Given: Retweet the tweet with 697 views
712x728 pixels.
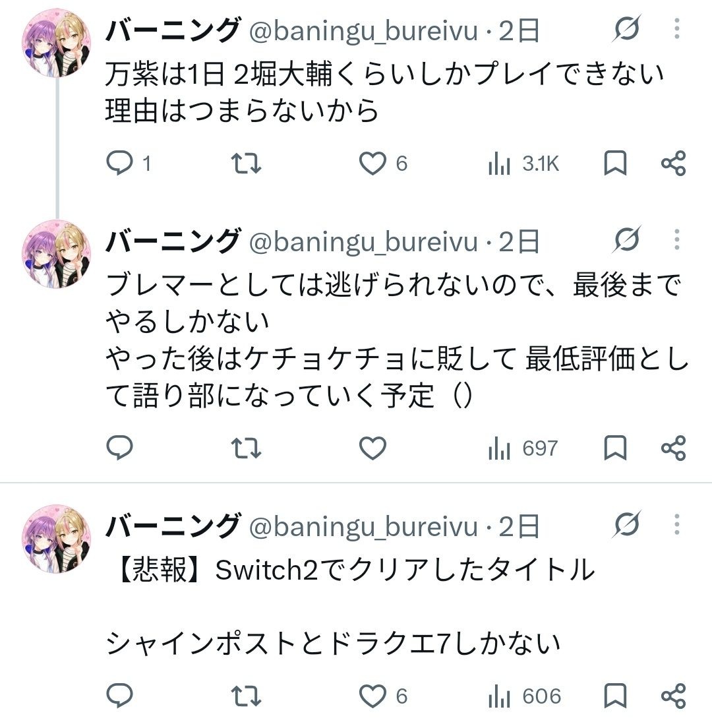Looking at the screenshot, I should tap(246, 448).
